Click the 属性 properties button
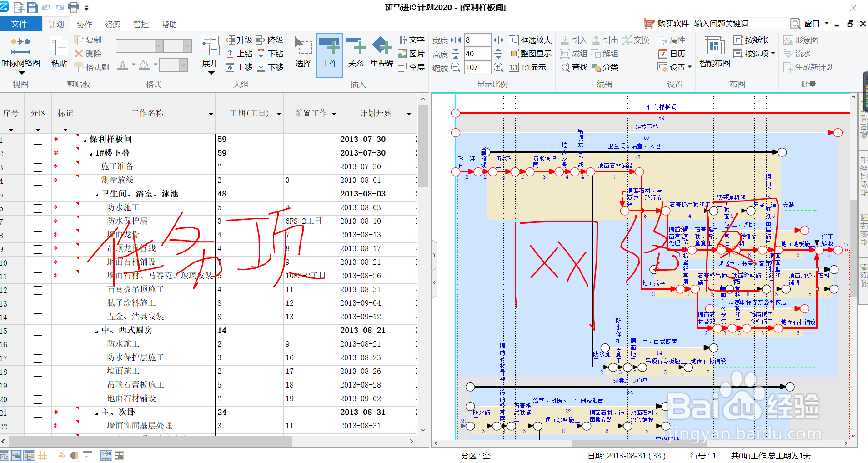Image resolution: width=868 pixels, height=463 pixels. [672, 40]
